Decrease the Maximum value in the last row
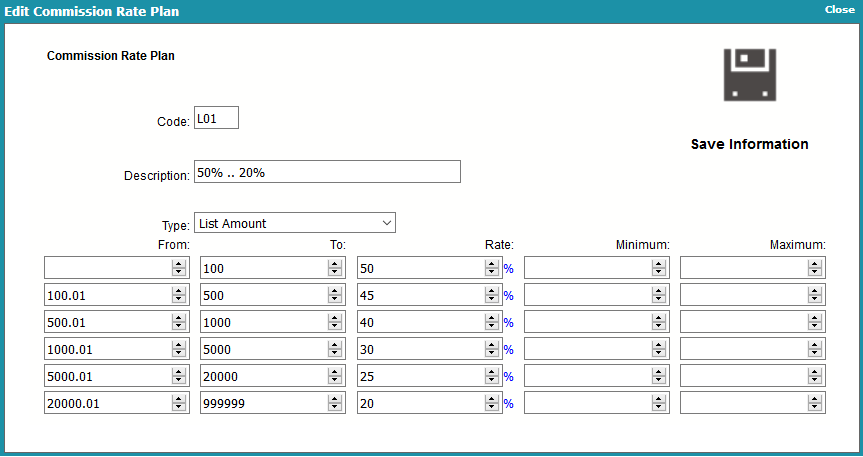 [815, 407]
